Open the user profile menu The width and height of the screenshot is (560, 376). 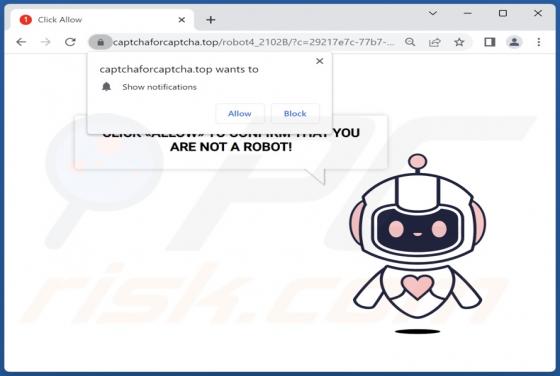tap(514, 42)
